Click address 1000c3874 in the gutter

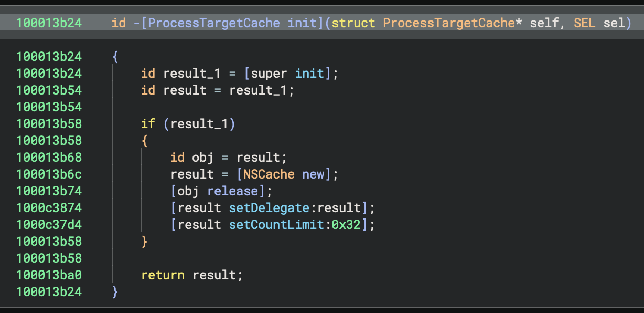49,208
